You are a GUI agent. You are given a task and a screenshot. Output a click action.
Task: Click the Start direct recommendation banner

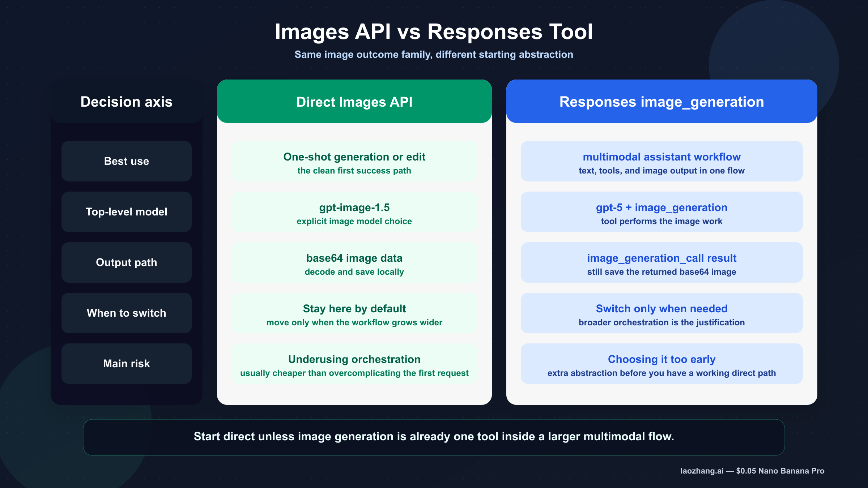(434, 437)
